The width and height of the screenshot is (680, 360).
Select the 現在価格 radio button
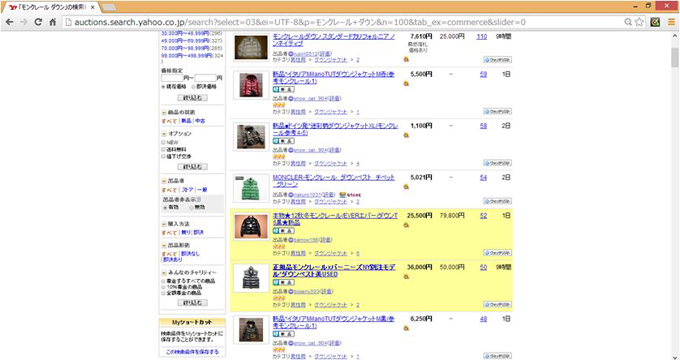point(164,87)
